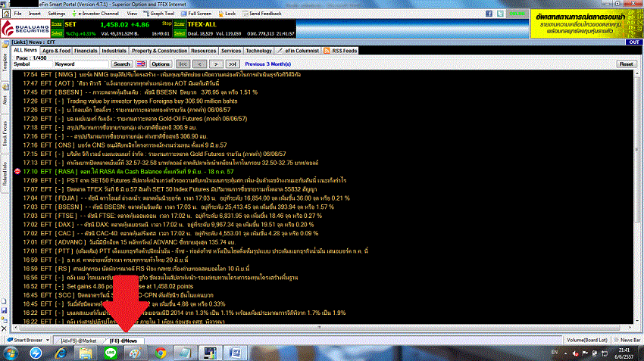Image resolution: width=644 pixels, height=361 pixels.
Task: Open the eFin Columnist tab
Action: tap(298, 51)
